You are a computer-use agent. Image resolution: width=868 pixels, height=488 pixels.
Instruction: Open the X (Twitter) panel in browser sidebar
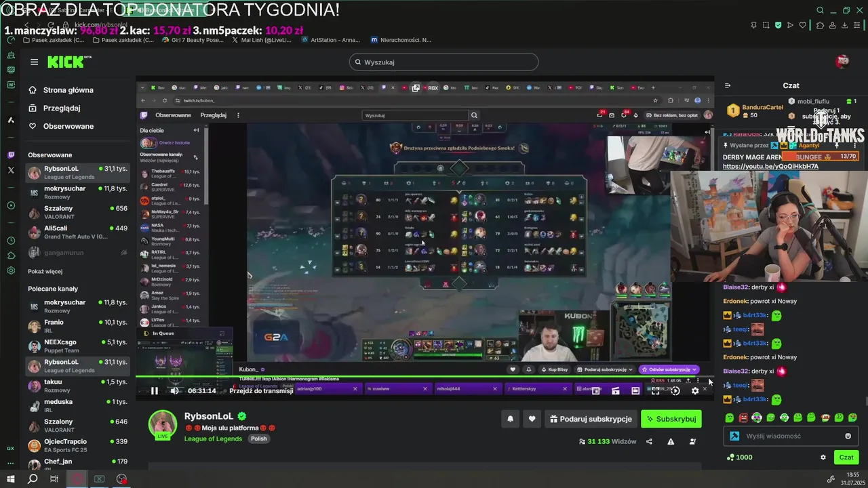11,170
